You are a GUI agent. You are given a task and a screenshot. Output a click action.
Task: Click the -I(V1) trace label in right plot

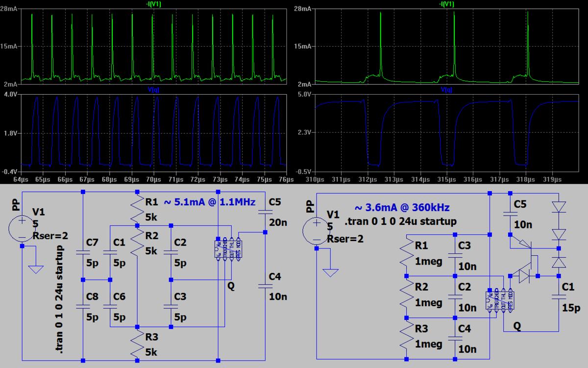click(x=446, y=4)
